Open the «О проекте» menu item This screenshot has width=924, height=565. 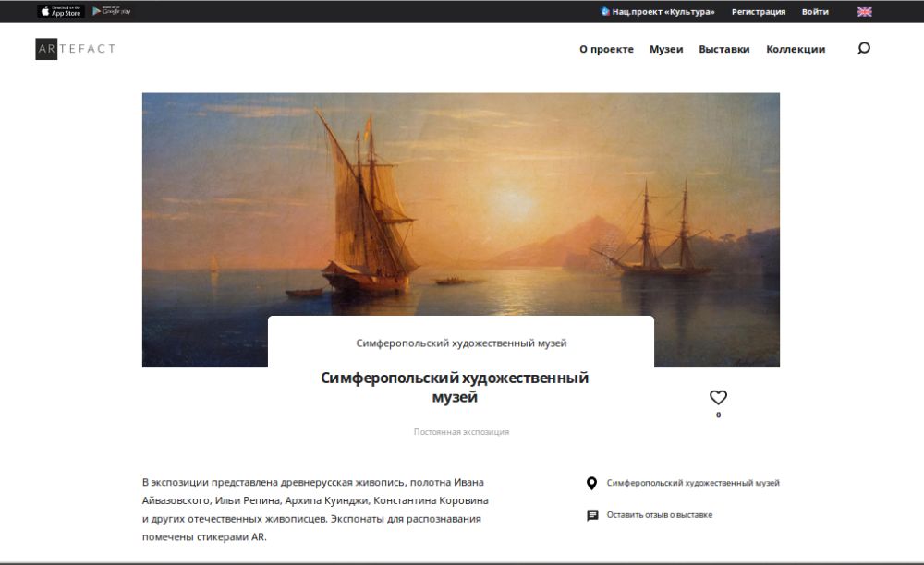[606, 50]
